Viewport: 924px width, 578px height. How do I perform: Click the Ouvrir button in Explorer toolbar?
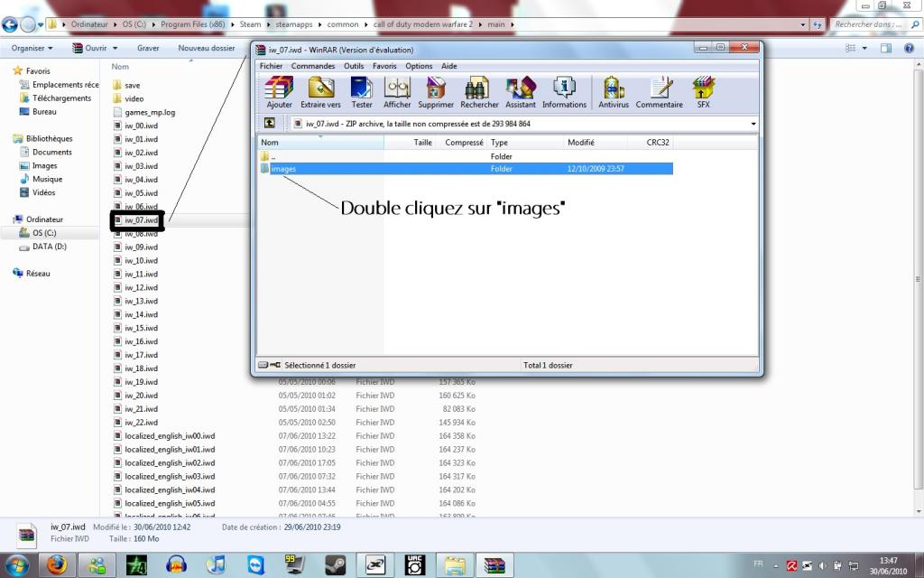pos(89,49)
